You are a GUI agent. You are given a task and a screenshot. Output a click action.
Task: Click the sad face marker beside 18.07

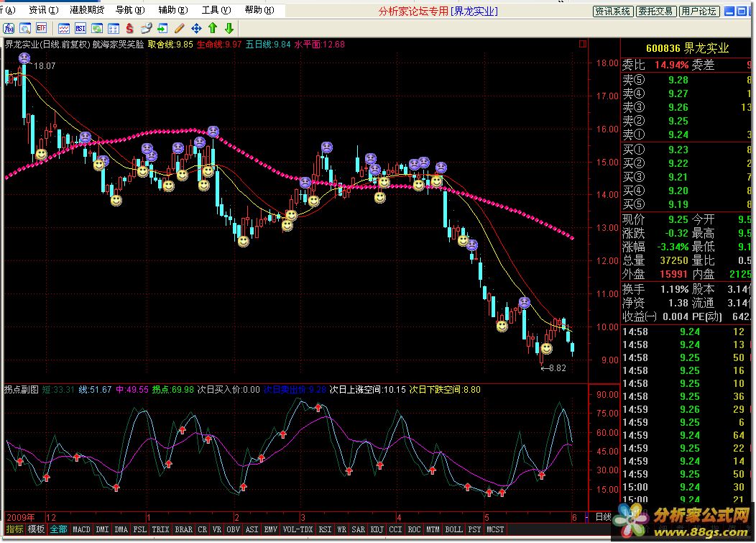click(x=24, y=58)
